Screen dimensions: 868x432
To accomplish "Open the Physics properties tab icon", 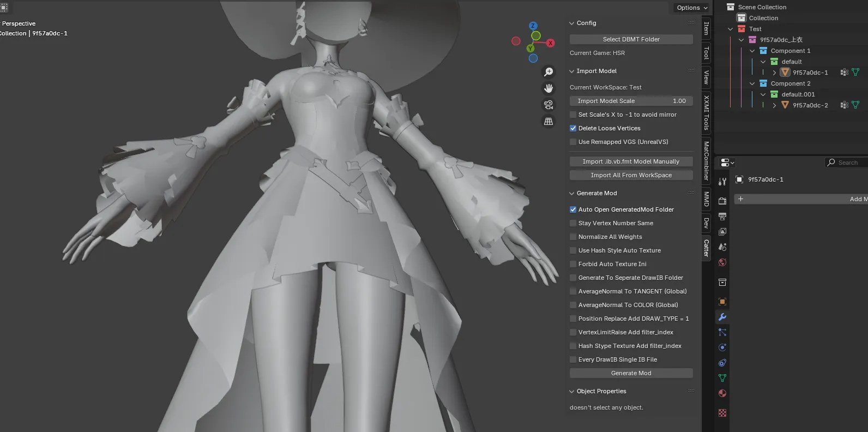I will coord(722,347).
